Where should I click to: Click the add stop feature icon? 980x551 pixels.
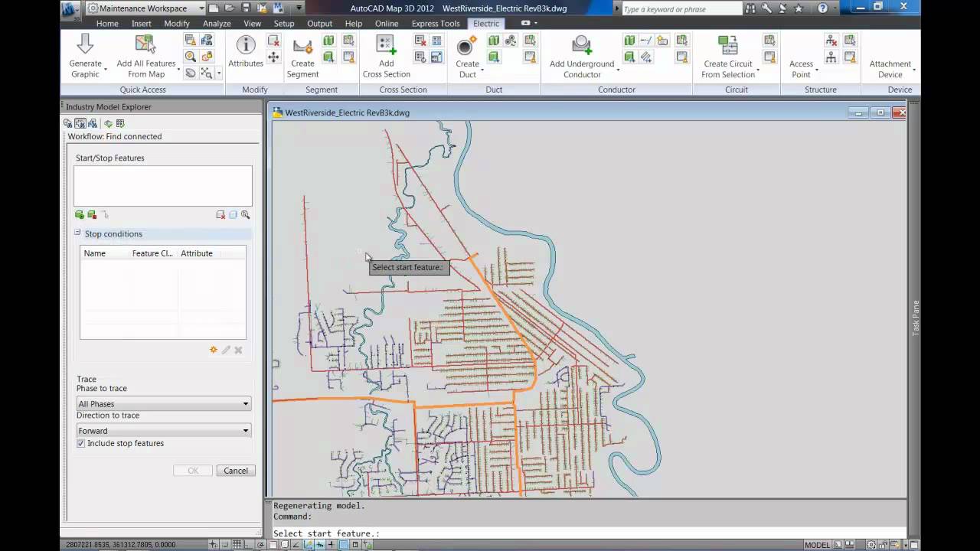pos(92,215)
